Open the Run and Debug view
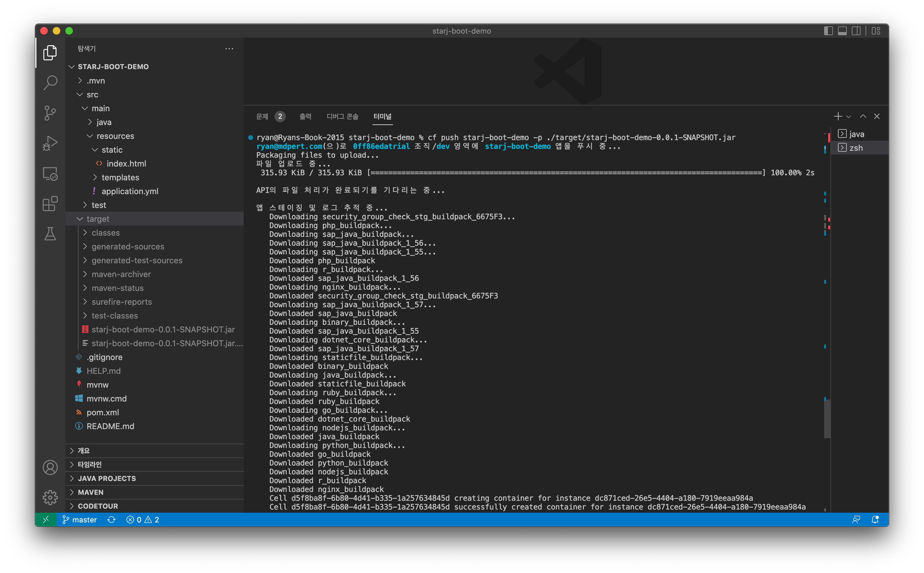Image resolution: width=924 pixels, height=573 pixels. click(x=50, y=143)
